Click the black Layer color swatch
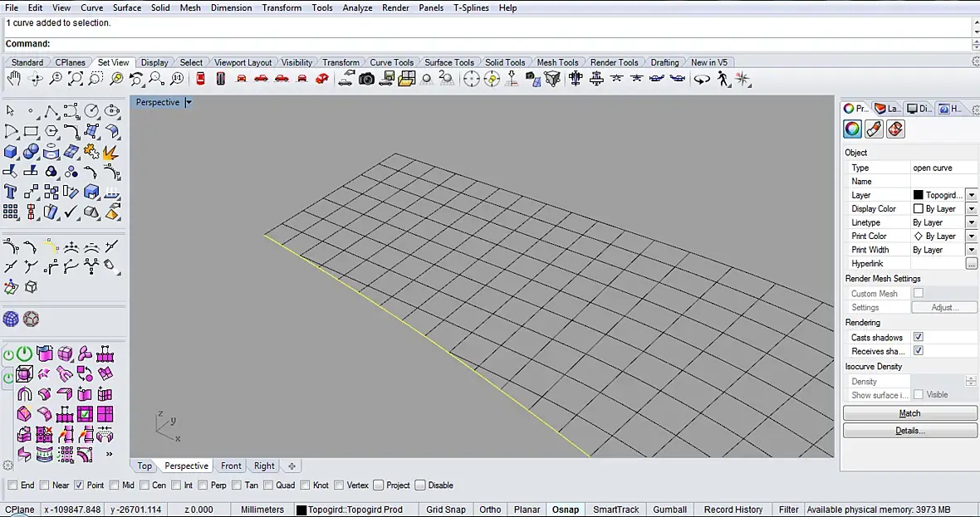The width and height of the screenshot is (980, 517). 918,195
